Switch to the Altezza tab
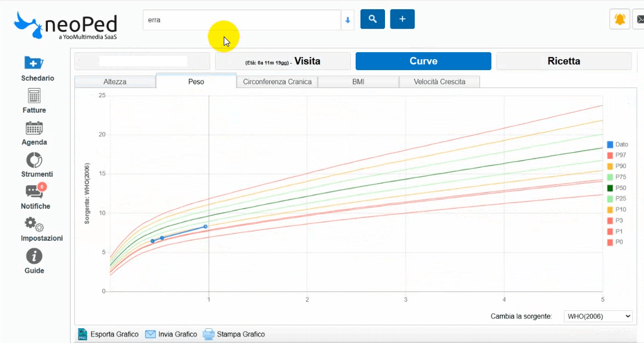This screenshot has height=343, width=644. click(115, 82)
